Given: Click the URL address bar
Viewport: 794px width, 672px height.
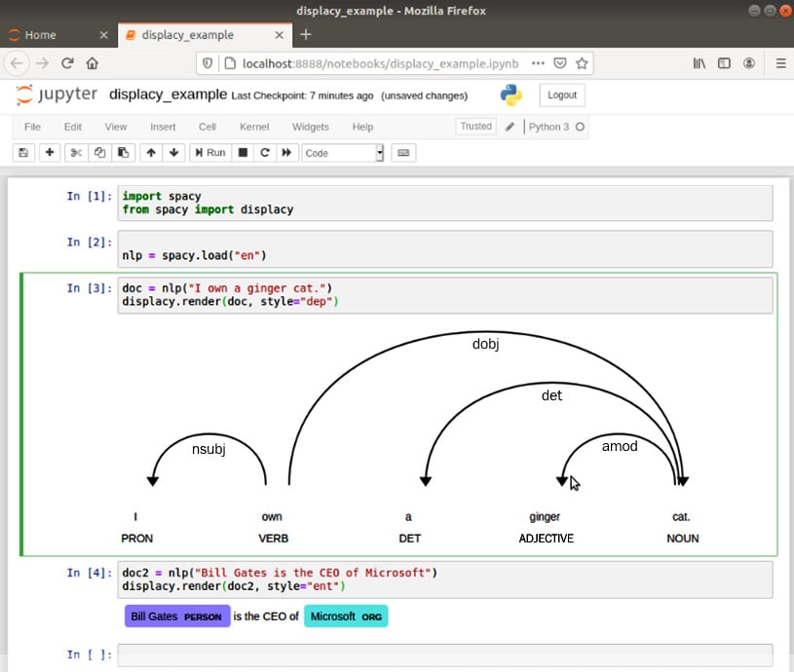Looking at the screenshot, I should pos(395,63).
